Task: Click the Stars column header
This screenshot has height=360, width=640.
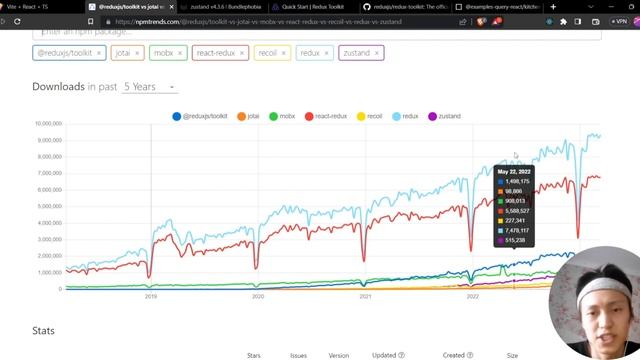Action: [x=253, y=356]
